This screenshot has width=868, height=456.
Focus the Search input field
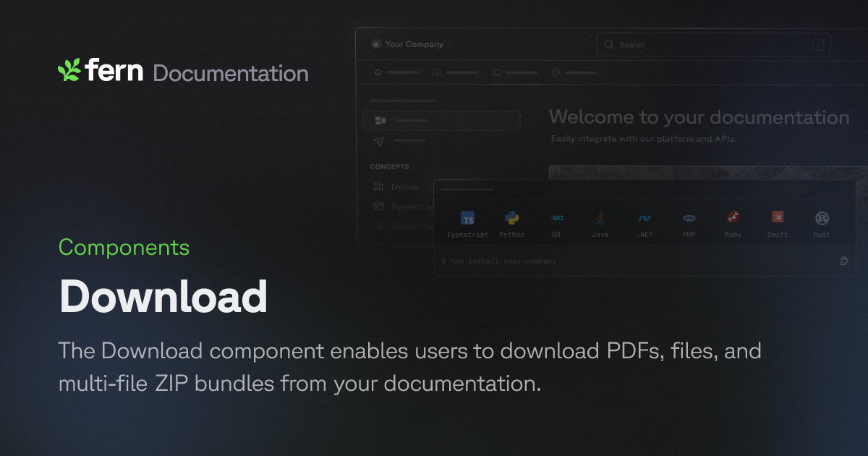(713, 45)
